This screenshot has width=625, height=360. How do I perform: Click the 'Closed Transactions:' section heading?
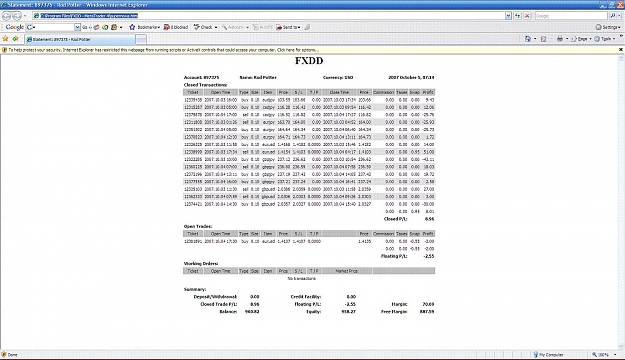tap(205, 85)
